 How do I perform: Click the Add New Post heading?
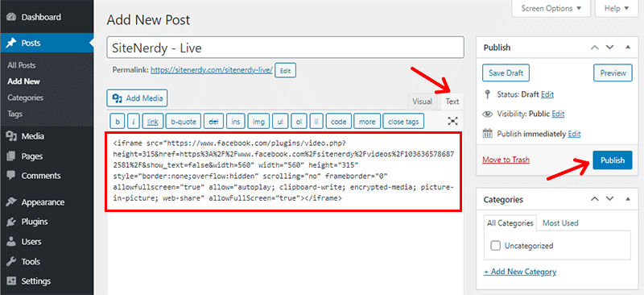pos(148,19)
